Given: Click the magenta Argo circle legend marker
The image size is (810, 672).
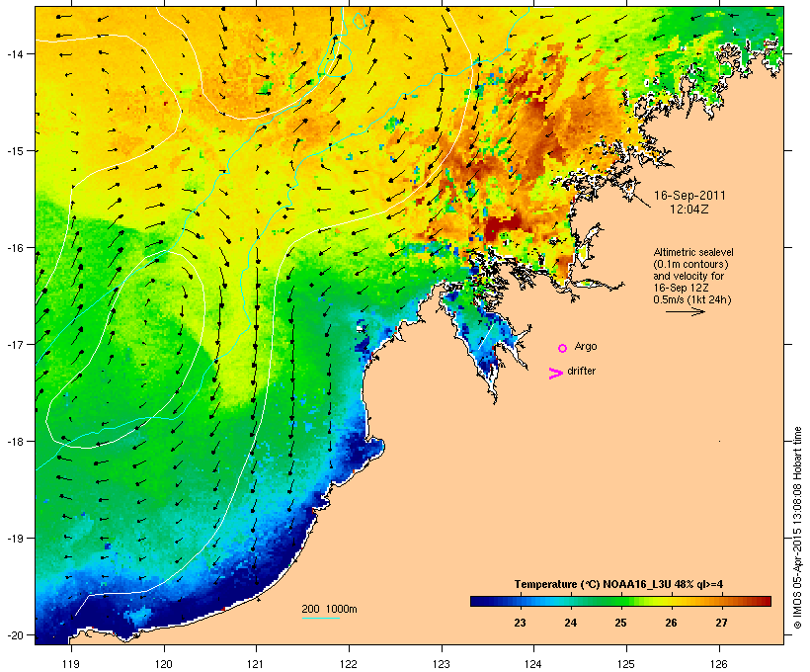Looking at the screenshot, I should click(563, 348).
